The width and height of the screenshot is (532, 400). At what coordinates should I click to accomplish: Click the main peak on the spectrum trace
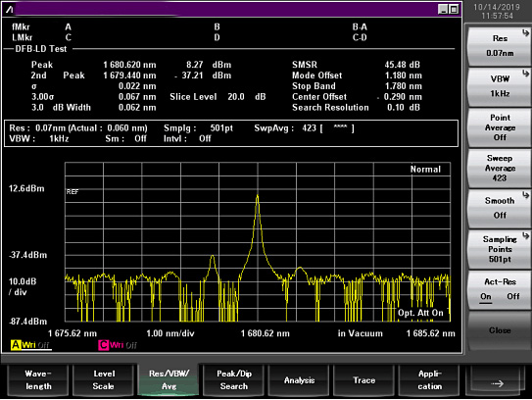pos(257,196)
